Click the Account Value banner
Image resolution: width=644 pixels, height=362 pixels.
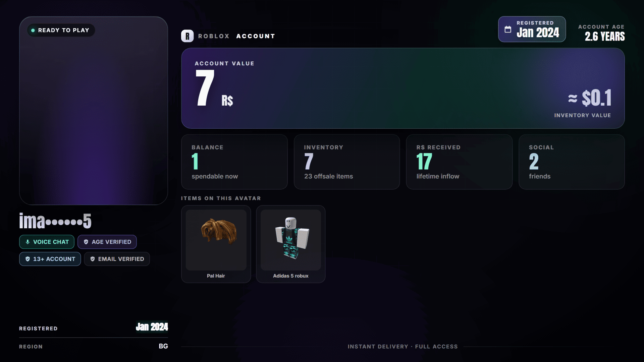click(403, 88)
